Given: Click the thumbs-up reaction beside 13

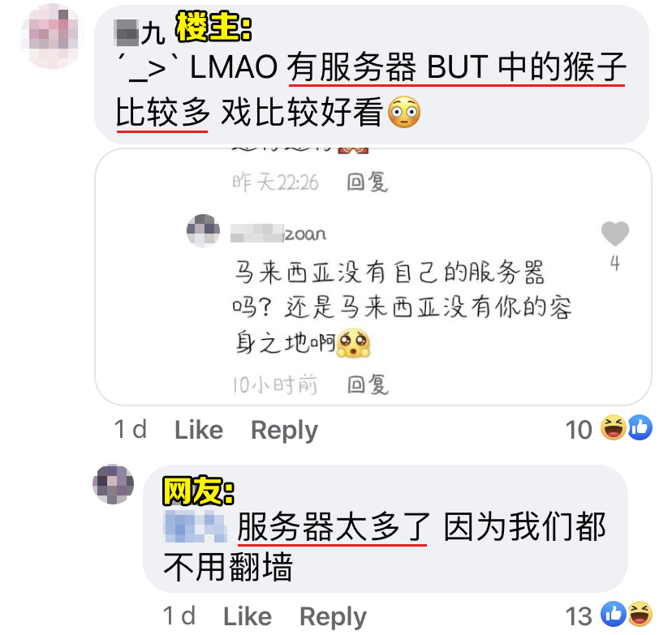Looking at the screenshot, I should [614, 614].
